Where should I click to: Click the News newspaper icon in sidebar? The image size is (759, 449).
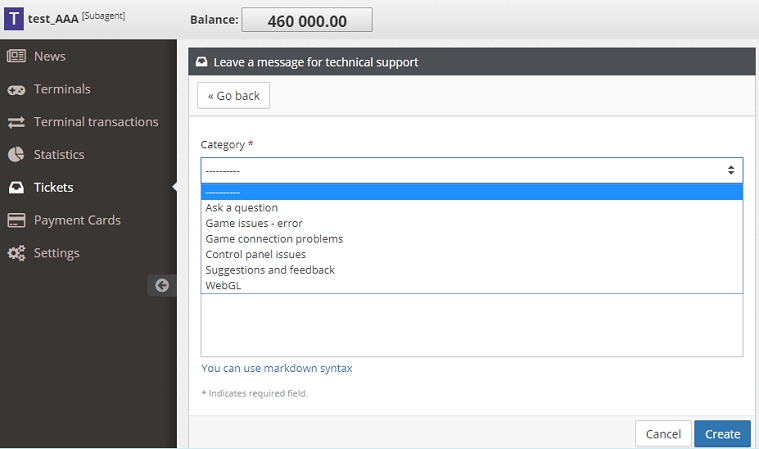click(x=16, y=56)
